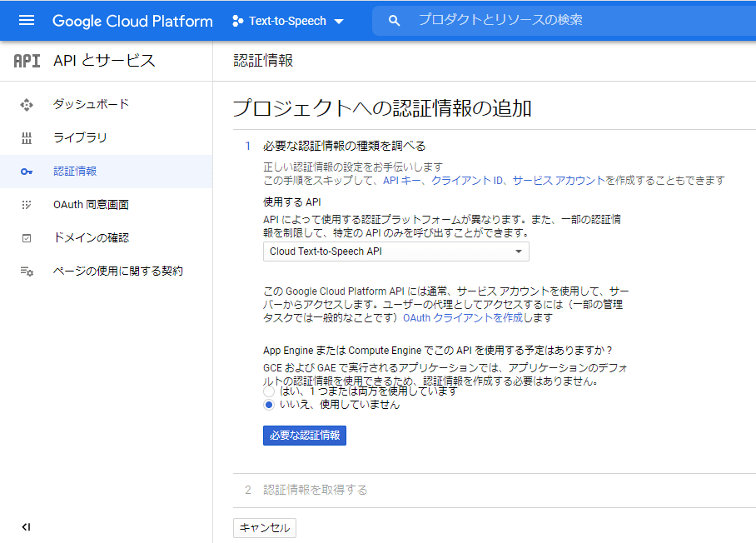Focus the プロダクトとリソースの検索 search field
This screenshot has height=543, width=756.
coord(565,20)
